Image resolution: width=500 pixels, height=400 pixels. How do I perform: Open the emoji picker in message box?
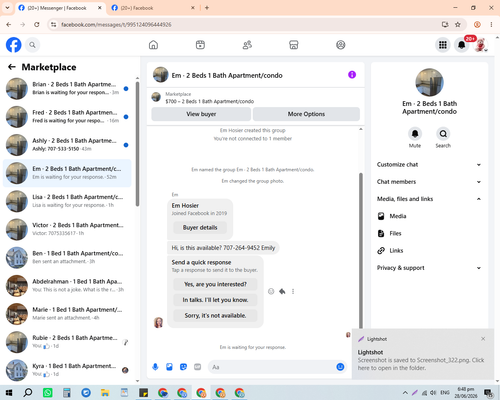pyautogui.click(x=340, y=367)
